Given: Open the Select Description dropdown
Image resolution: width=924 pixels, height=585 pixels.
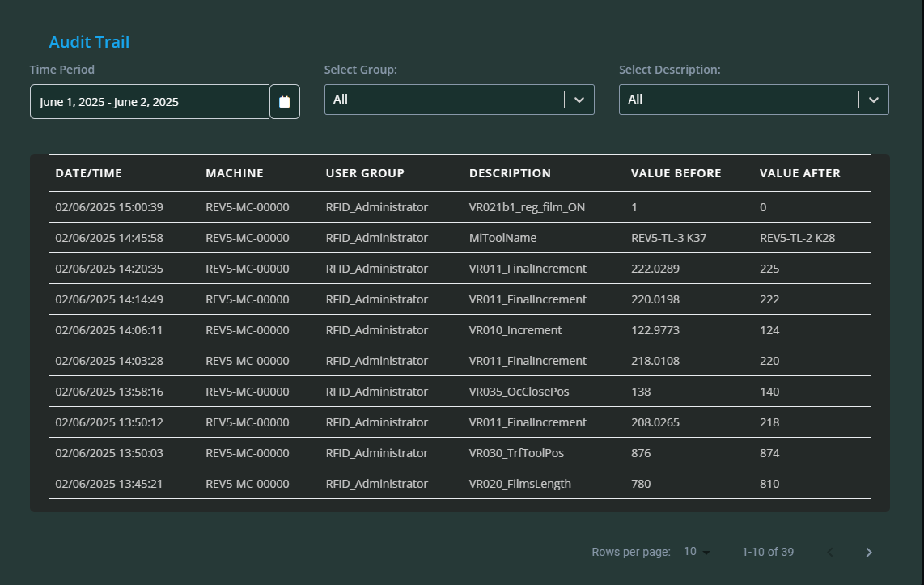Looking at the screenshot, I should [x=753, y=100].
